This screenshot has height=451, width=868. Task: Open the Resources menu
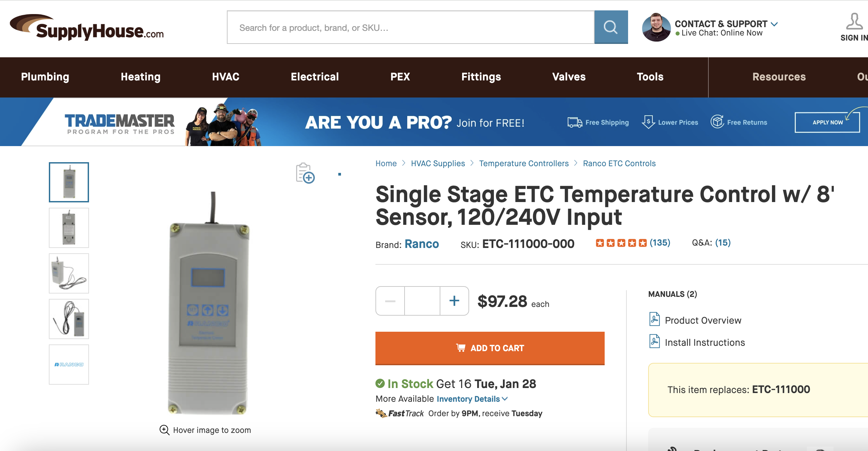click(x=779, y=77)
